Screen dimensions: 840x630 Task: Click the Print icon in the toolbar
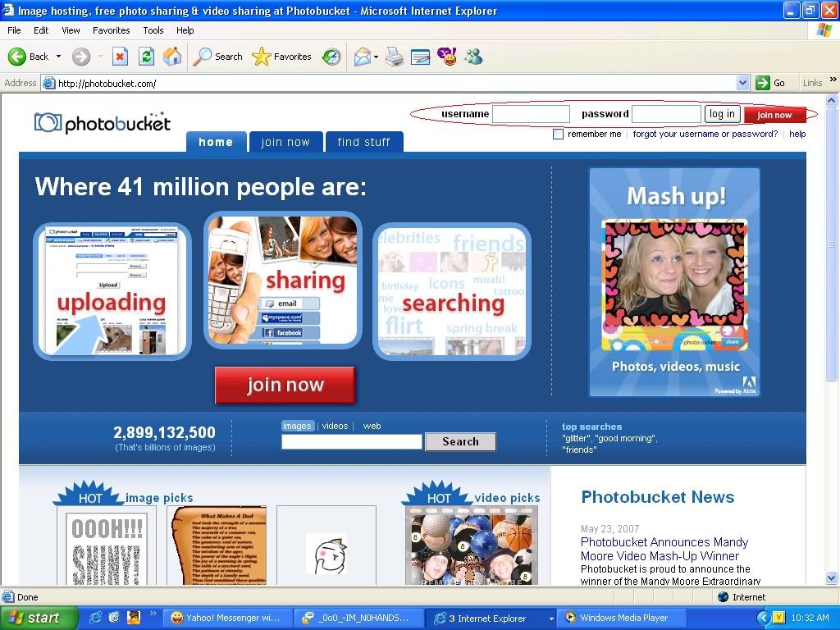point(395,57)
